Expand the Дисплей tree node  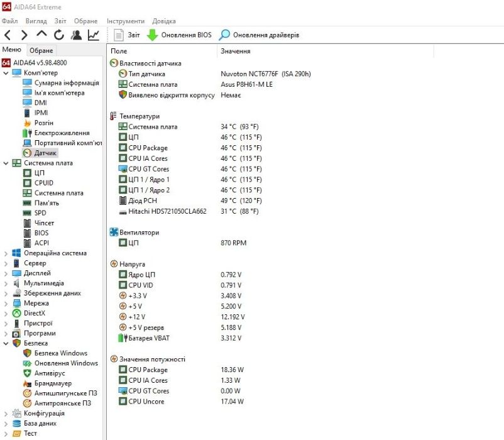click(x=6, y=273)
